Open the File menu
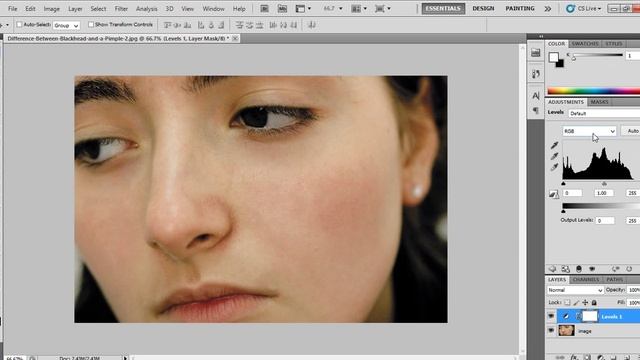The height and width of the screenshot is (360, 640). pyautogui.click(x=13, y=9)
